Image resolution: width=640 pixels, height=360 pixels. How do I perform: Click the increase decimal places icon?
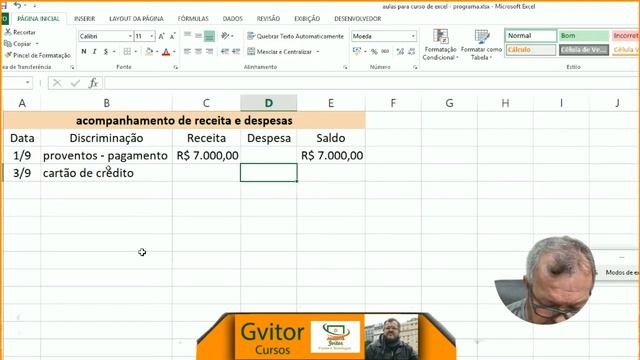click(x=400, y=51)
